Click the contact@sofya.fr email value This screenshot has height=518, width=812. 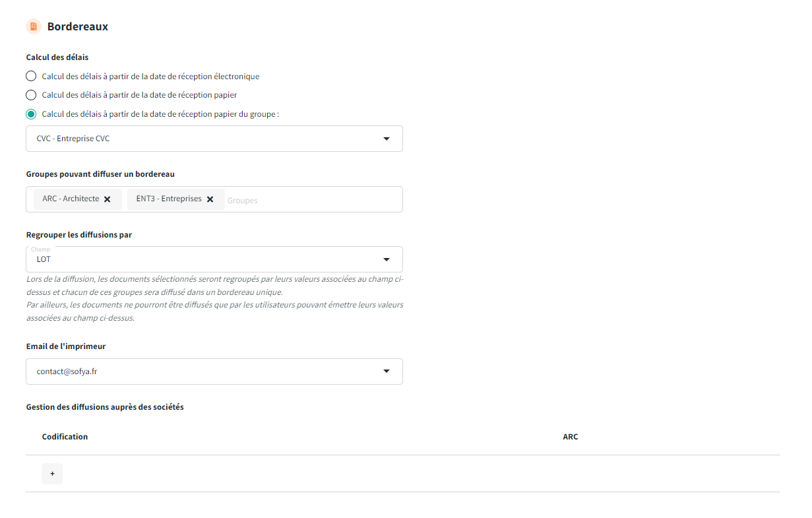(67, 372)
